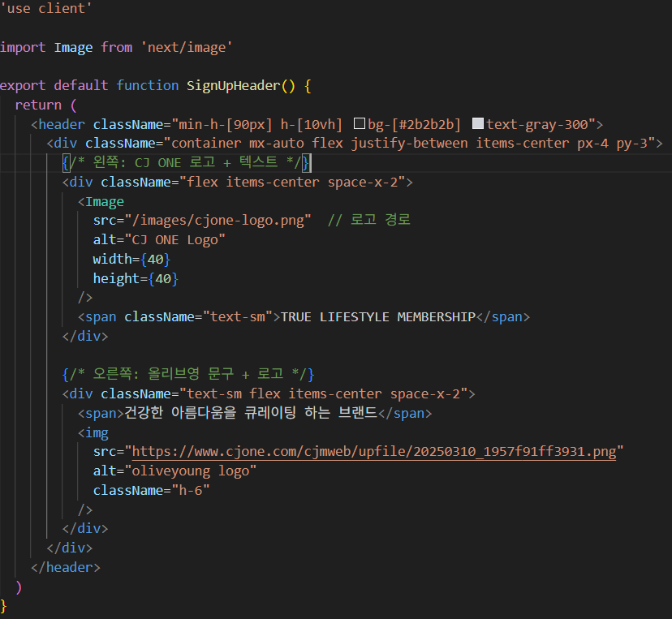Click the opening header tag name
Screen dimensions: 672x619
point(62,124)
